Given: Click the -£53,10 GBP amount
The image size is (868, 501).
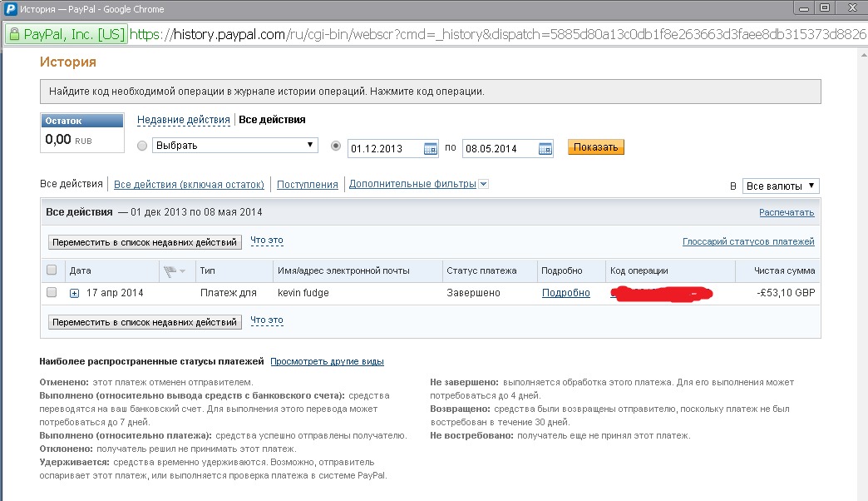Looking at the screenshot, I should 786,293.
